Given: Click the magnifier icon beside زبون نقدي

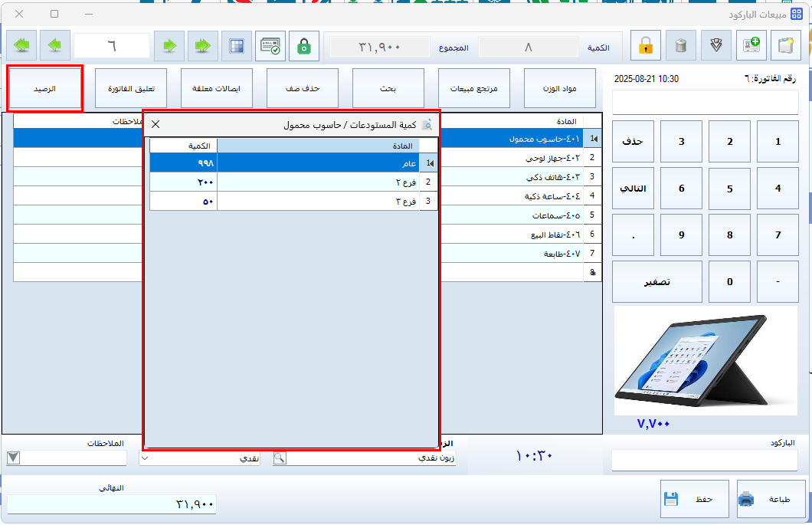Looking at the screenshot, I should [280, 458].
